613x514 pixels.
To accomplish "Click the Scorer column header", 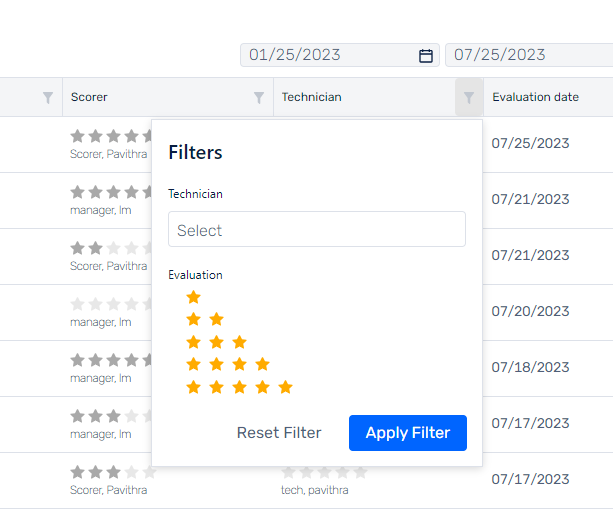I will tap(89, 97).
